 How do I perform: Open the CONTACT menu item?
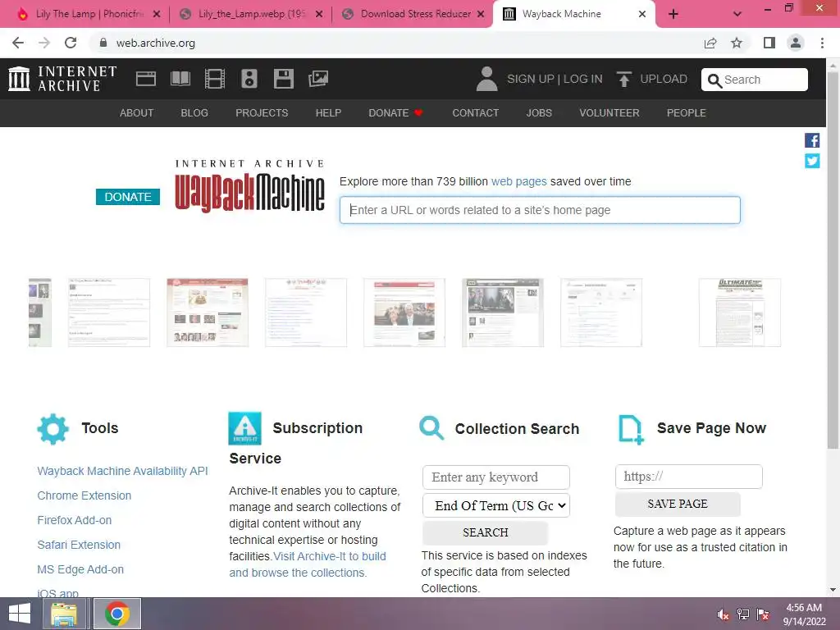[x=476, y=113]
